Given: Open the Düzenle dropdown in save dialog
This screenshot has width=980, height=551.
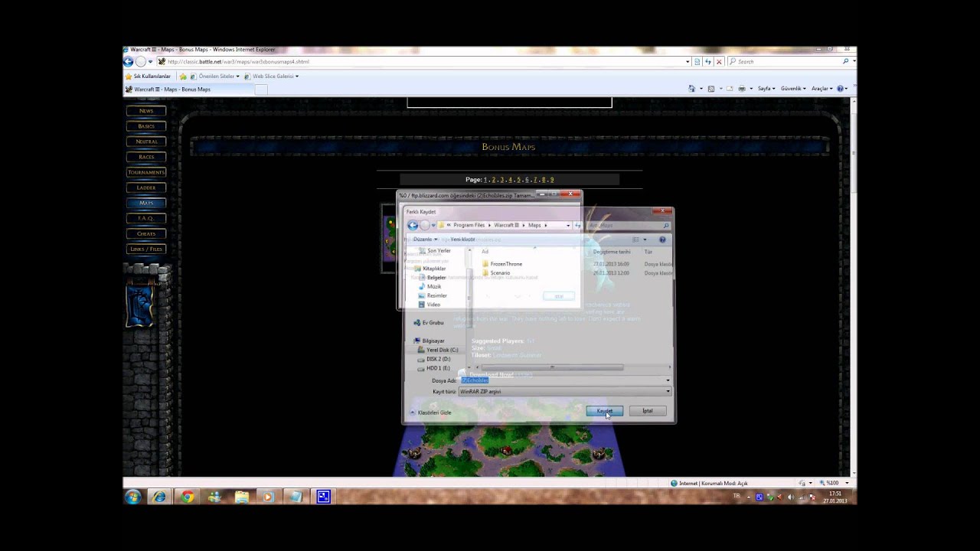Looking at the screenshot, I should (426, 240).
